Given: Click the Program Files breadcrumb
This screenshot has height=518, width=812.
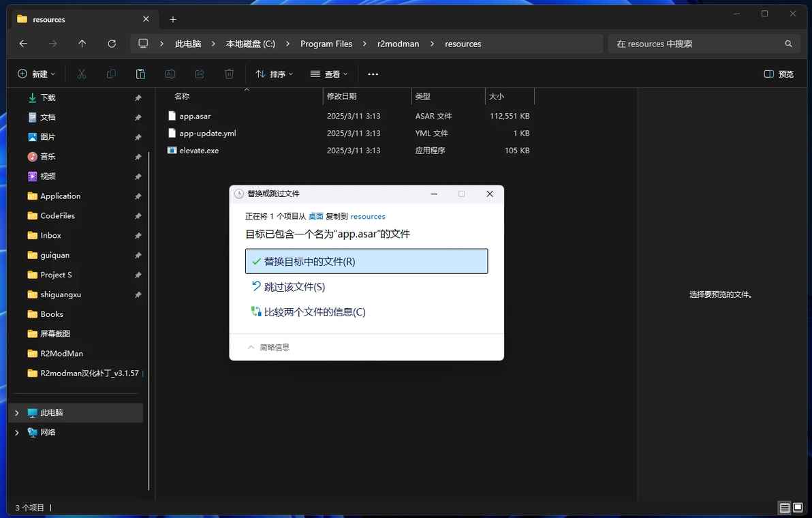Looking at the screenshot, I should pyautogui.click(x=326, y=44).
